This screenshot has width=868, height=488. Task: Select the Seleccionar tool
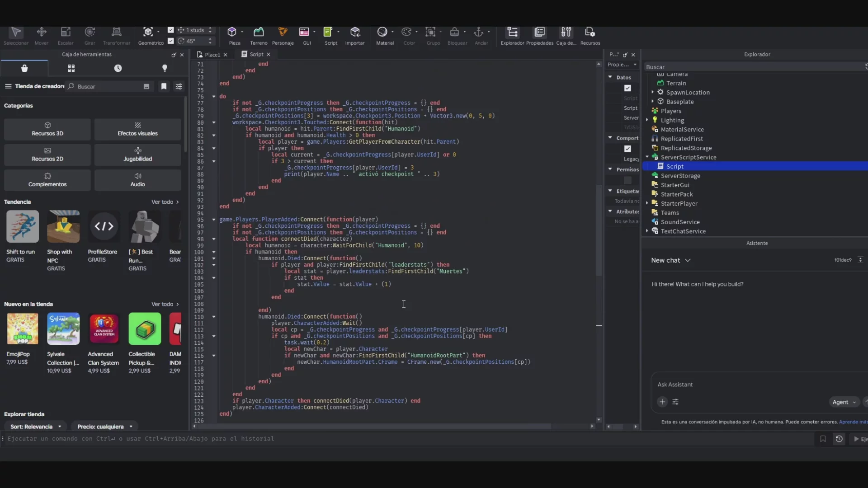click(16, 33)
